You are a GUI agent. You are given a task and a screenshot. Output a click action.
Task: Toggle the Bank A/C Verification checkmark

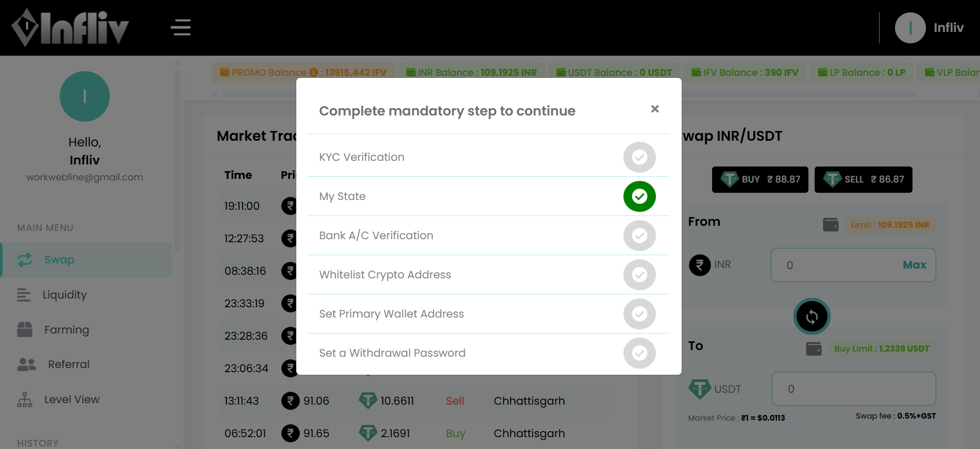coord(639,236)
